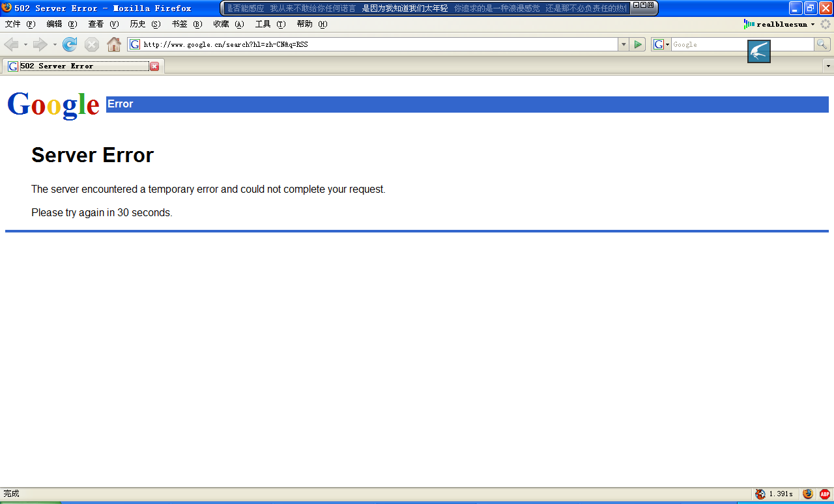Expand the address bar URL history dropdown

pyautogui.click(x=624, y=44)
